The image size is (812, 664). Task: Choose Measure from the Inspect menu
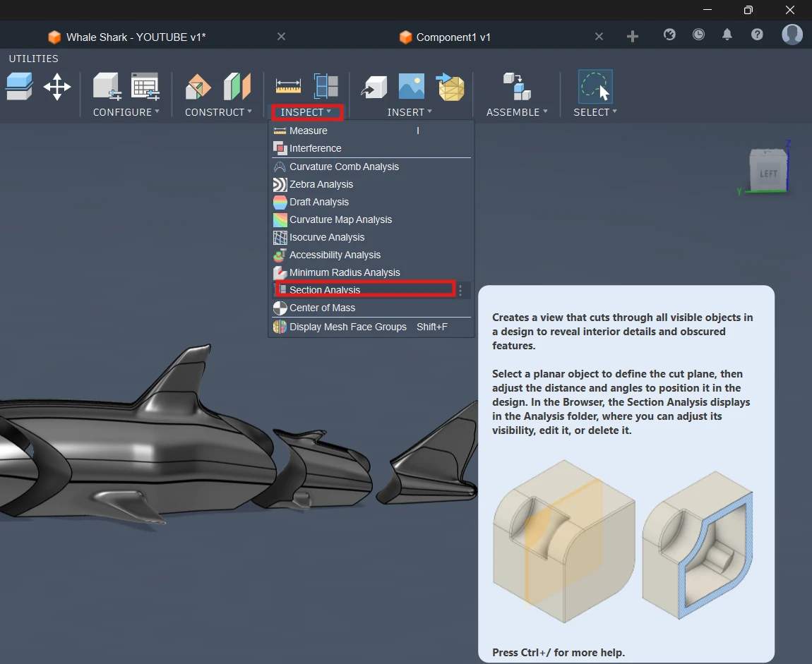[x=371, y=131]
